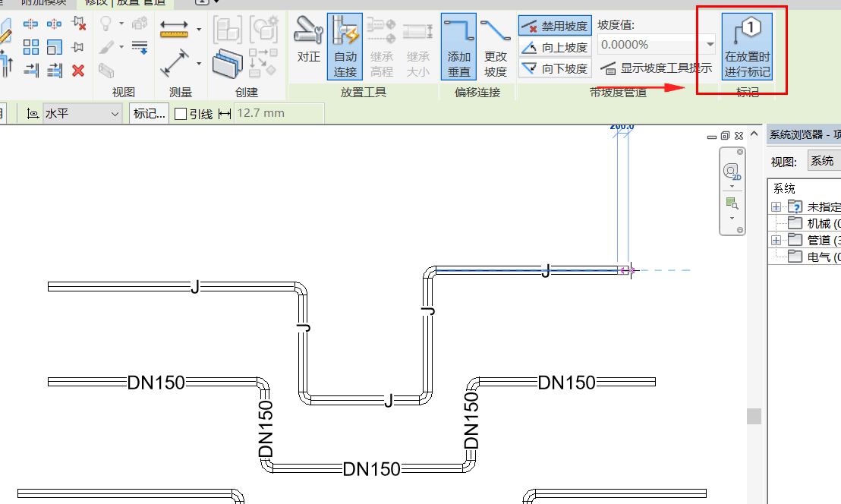Click the Create Similar icon

263,62
